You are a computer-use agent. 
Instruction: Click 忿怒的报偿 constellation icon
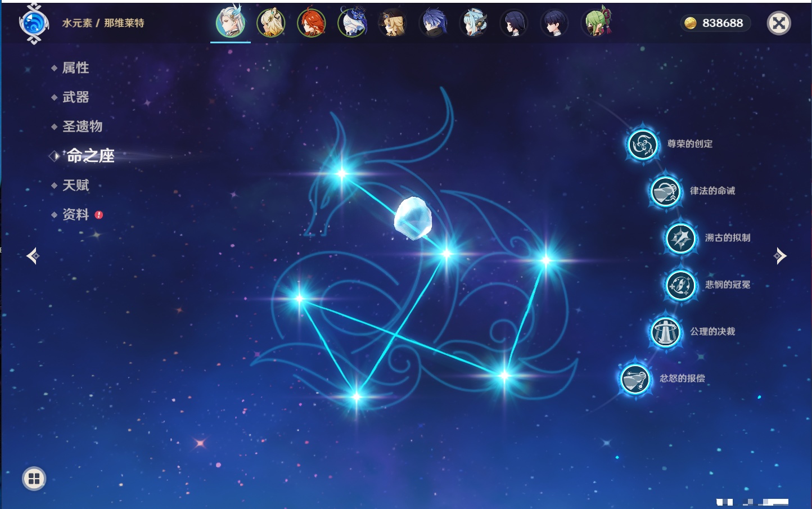635,379
